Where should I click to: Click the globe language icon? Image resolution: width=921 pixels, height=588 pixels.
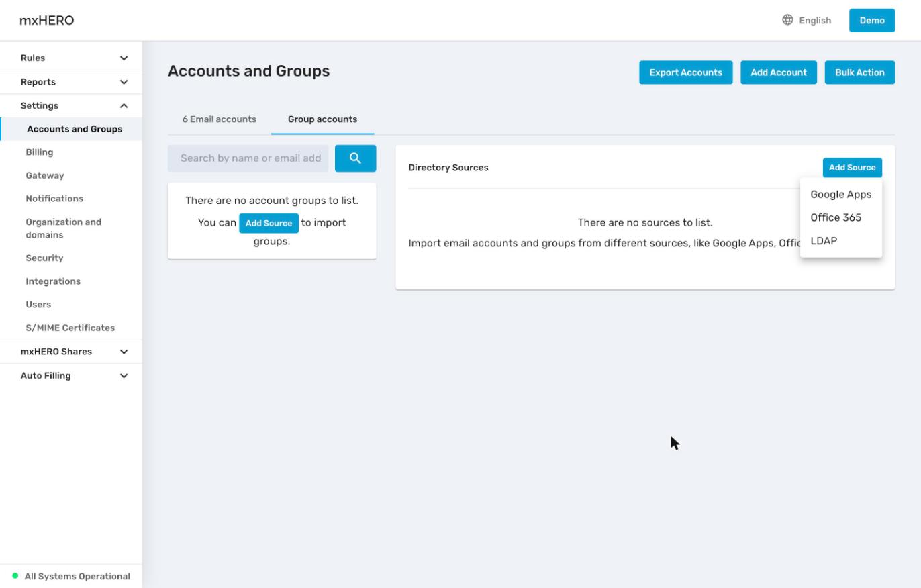coord(787,20)
